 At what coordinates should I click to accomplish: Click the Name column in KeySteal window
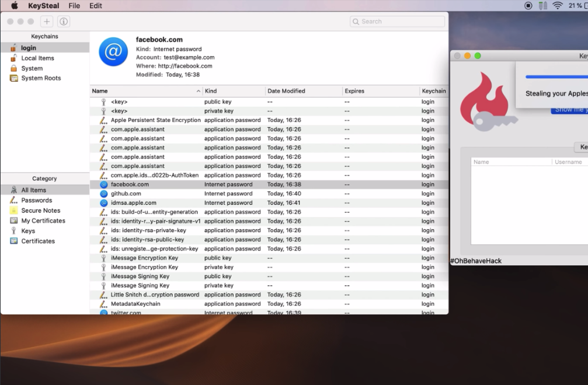pos(512,162)
